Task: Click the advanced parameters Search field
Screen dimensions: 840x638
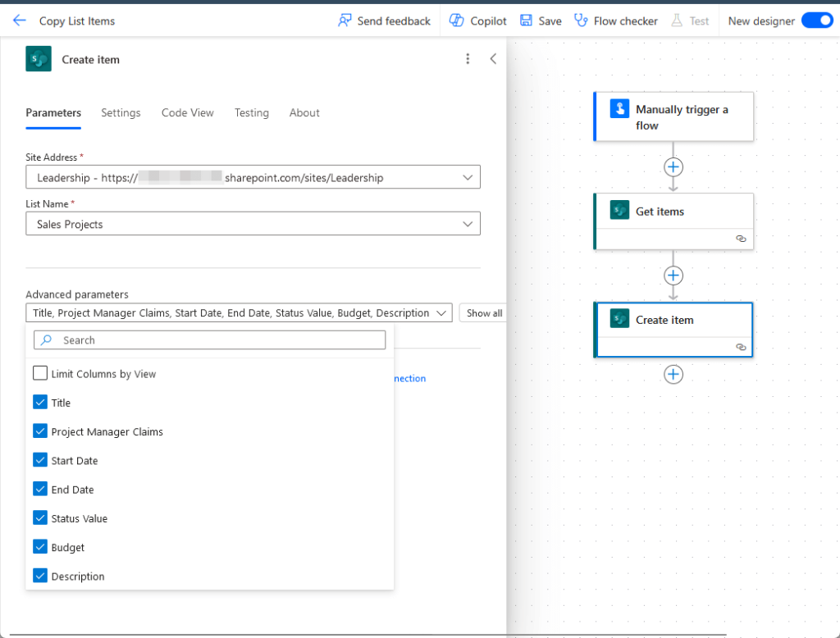Action: point(209,340)
